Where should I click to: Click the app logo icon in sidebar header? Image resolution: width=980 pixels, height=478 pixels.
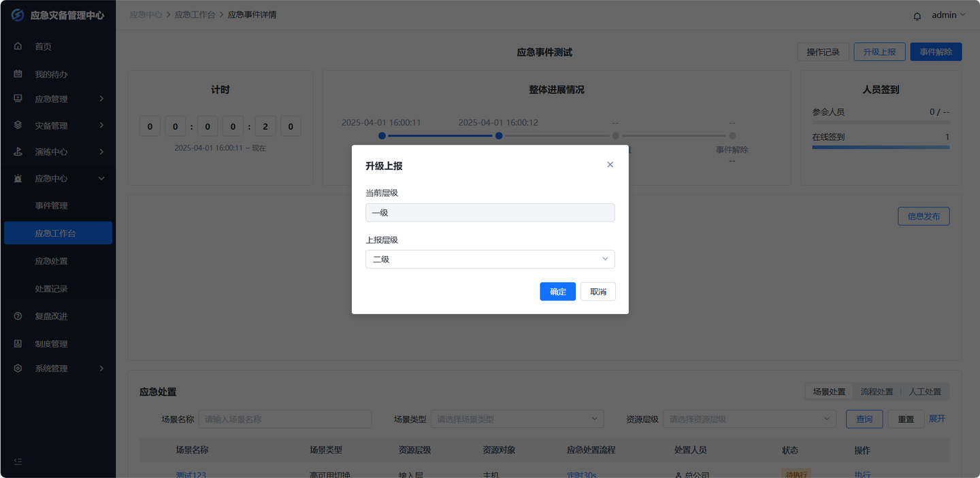18,14
